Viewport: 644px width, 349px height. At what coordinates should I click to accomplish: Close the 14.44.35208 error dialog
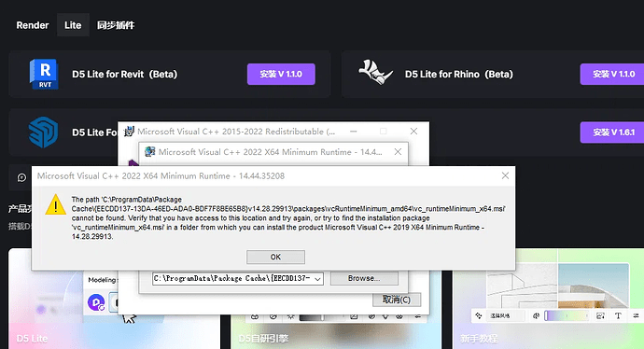click(505, 175)
